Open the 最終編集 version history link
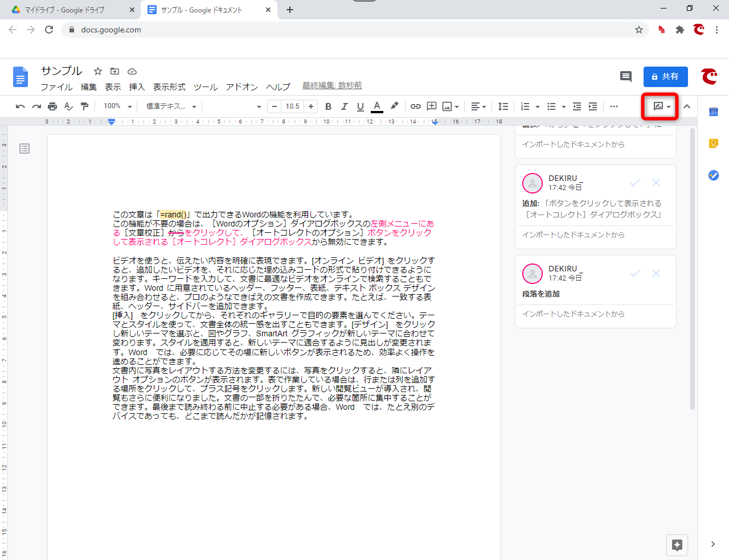 tap(332, 85)
